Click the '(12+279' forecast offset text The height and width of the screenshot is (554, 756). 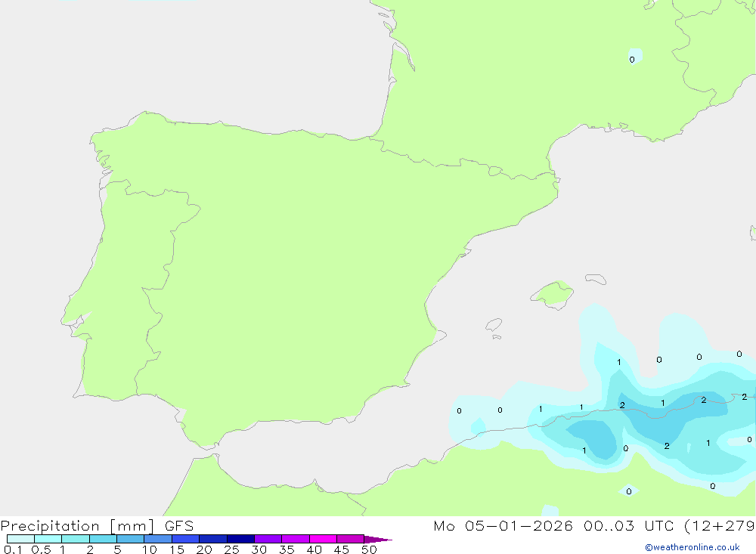pos(720,526)
